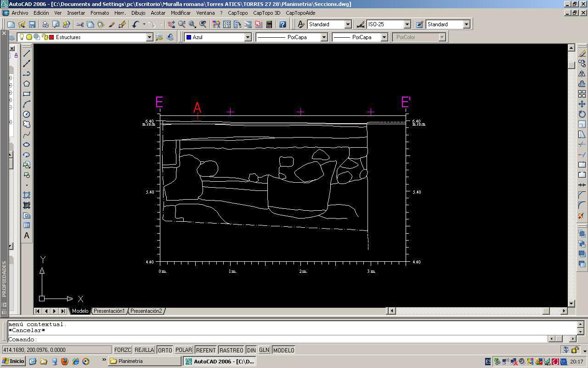Toggle ORTO mode in status bar

point(164,350)
